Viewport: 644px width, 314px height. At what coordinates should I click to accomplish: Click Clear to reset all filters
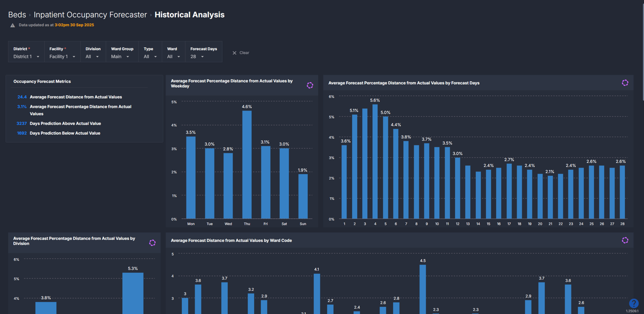click(243, 53)
